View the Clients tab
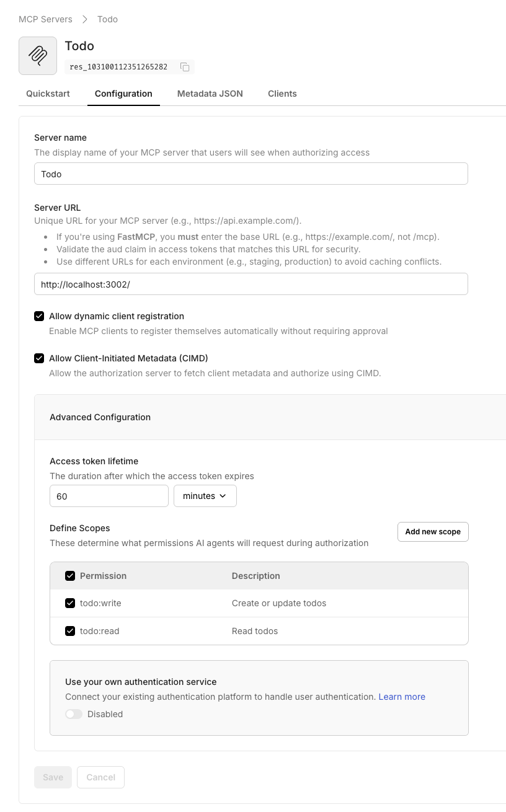Image resolution: width=506 pixels, height=812 pixels. [x=282, y=94]
